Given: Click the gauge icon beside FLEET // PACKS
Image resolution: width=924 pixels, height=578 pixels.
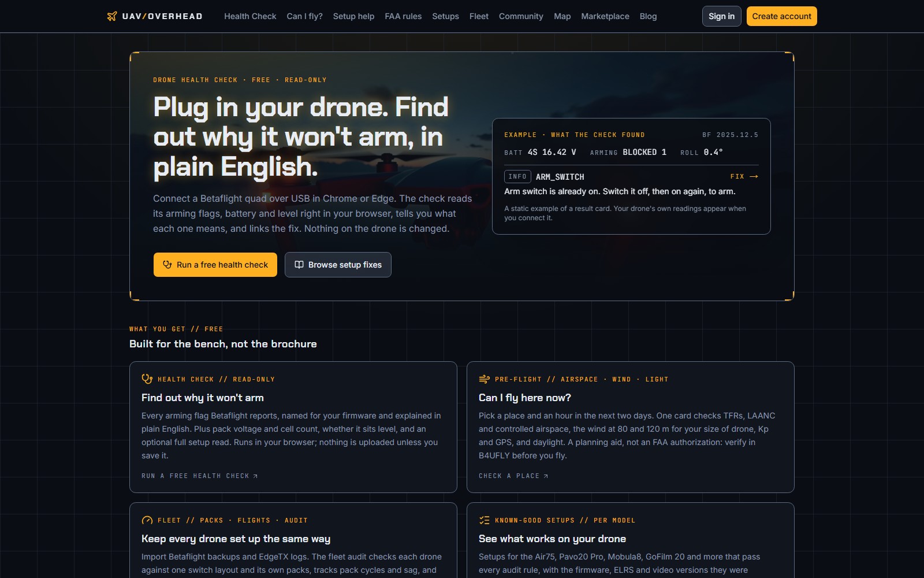Looking at the screenshot, I should (147, 520).
